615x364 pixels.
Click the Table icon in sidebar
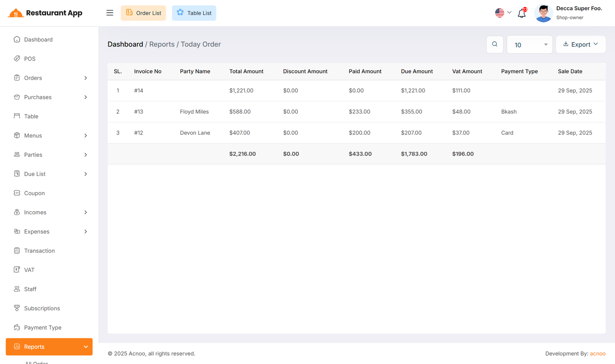[x=17, y=116]
